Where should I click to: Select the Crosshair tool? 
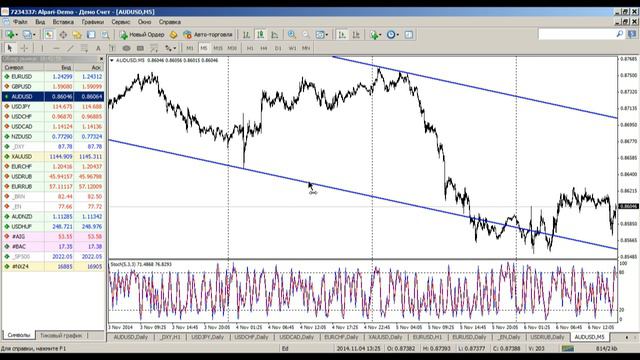click(x=24, y=48)
